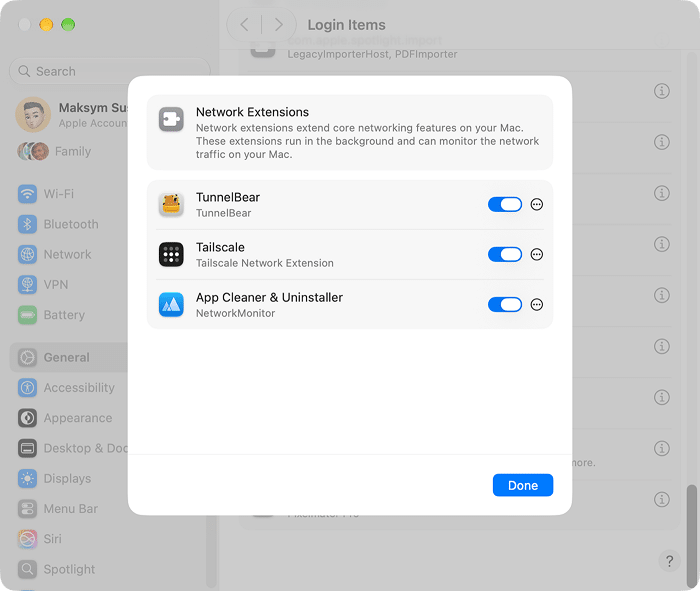The height and width of the screenshot is (591, 700).
Task: Open Maksym's Apple Account profile
Action: (71, 115)
